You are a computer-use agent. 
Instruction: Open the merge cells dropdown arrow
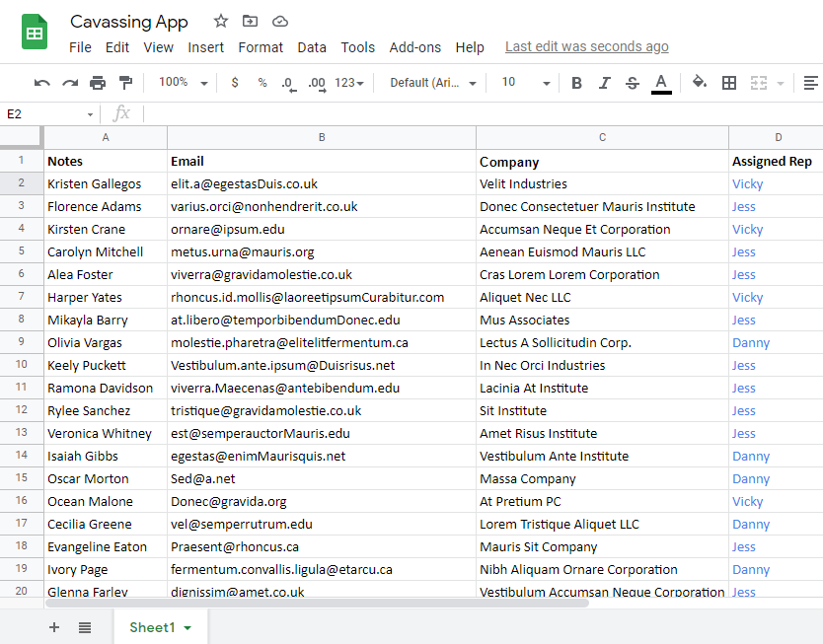[781, 84]
